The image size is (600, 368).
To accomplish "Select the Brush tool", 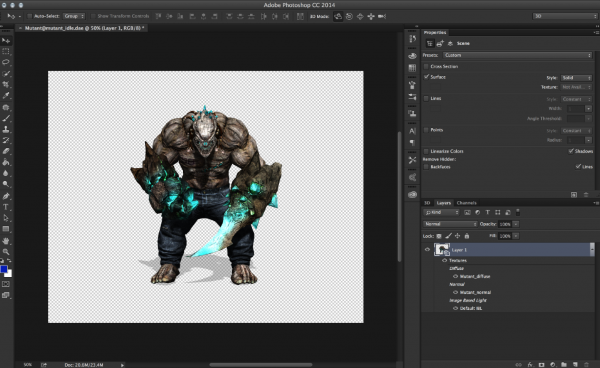I will coord(6,119).
